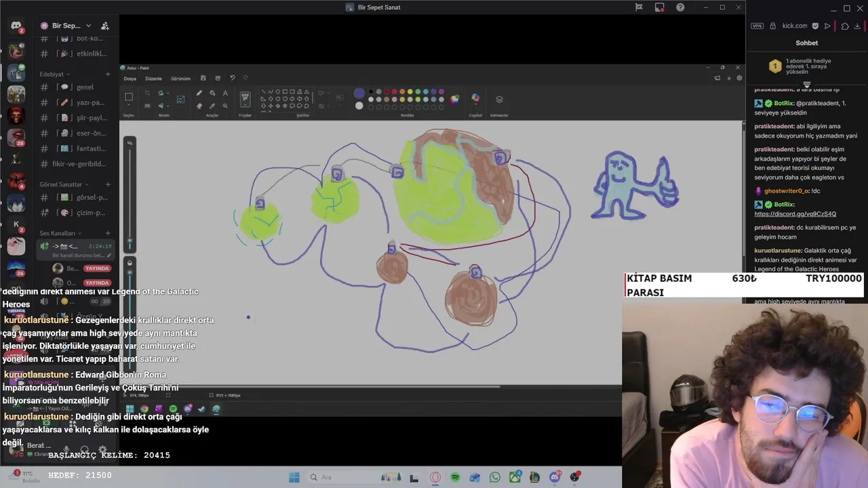Toggle the Discord microphone mute button

tap(66, 449)
